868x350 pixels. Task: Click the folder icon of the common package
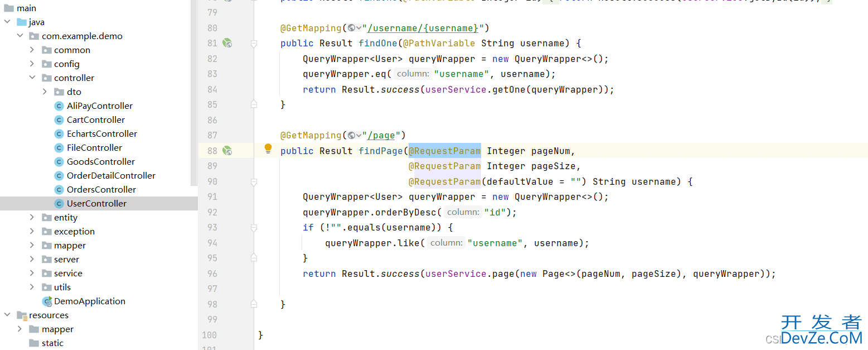[47, 50]
